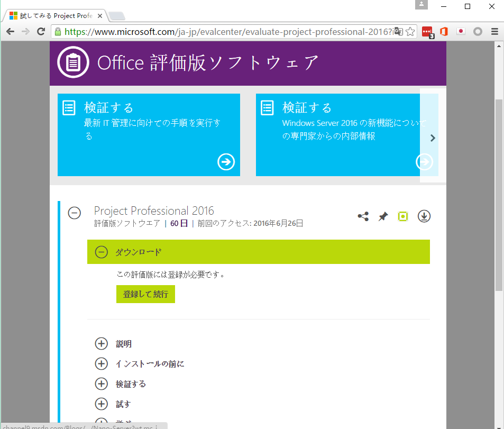Click the arrow circle on the Windows Server 2016 card
Screen dimensions: 504x429
pos(424,162)
